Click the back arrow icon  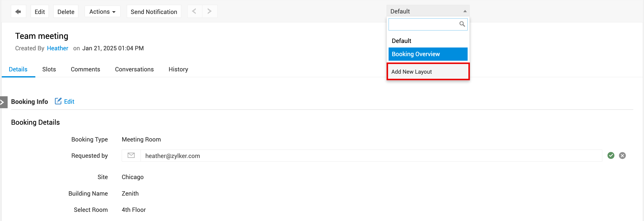tap(18, 11)
